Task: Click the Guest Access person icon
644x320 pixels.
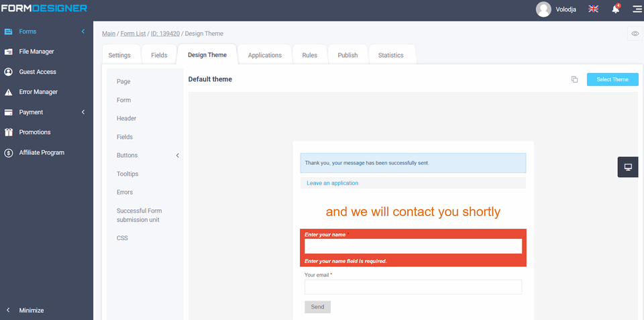Action: pos(8,72)
